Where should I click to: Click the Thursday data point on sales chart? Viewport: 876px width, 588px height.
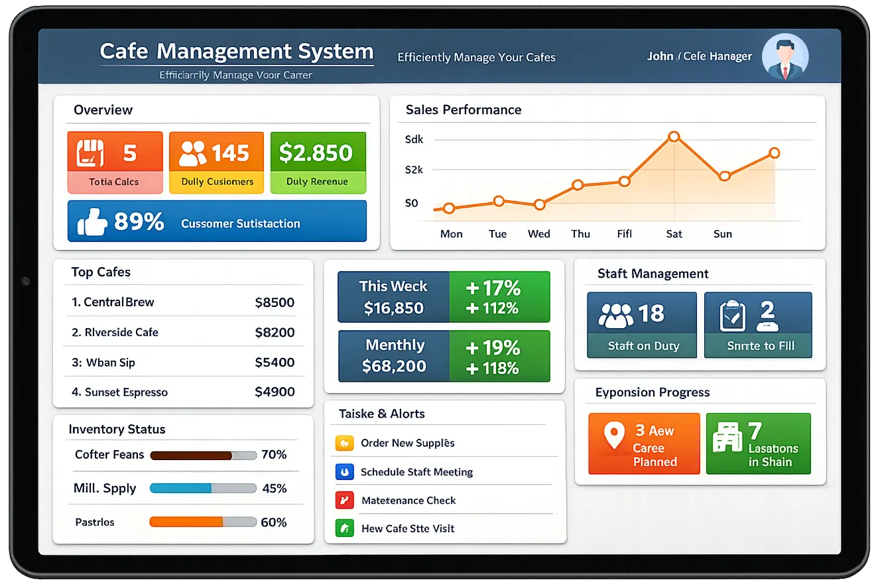pos(578,185)
